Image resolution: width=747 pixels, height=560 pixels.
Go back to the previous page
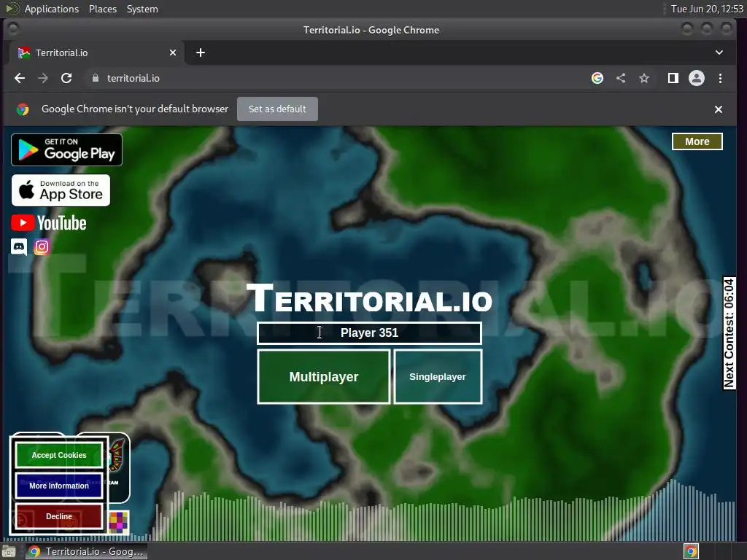point(20,78)
